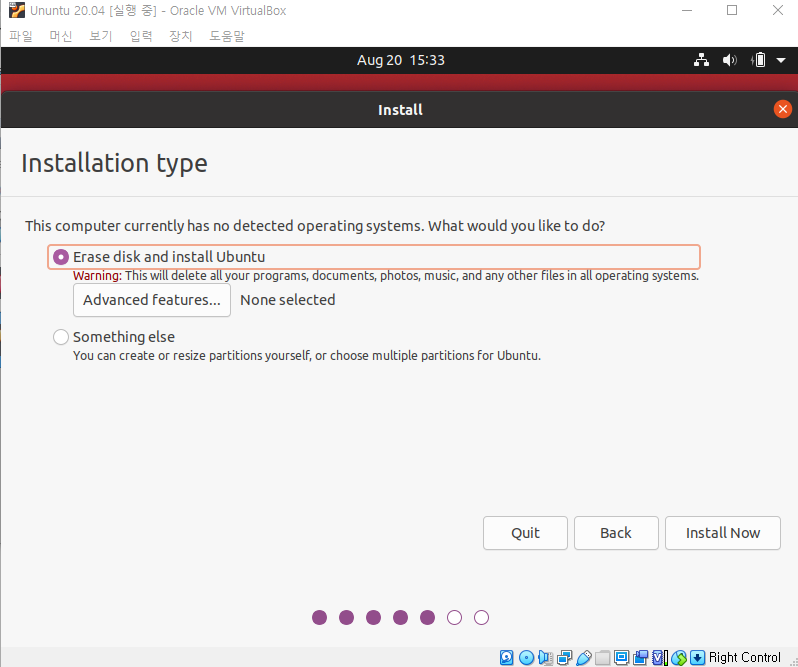
Task: Click the Ubuntu battery icon in top bar
Action: 758,60
